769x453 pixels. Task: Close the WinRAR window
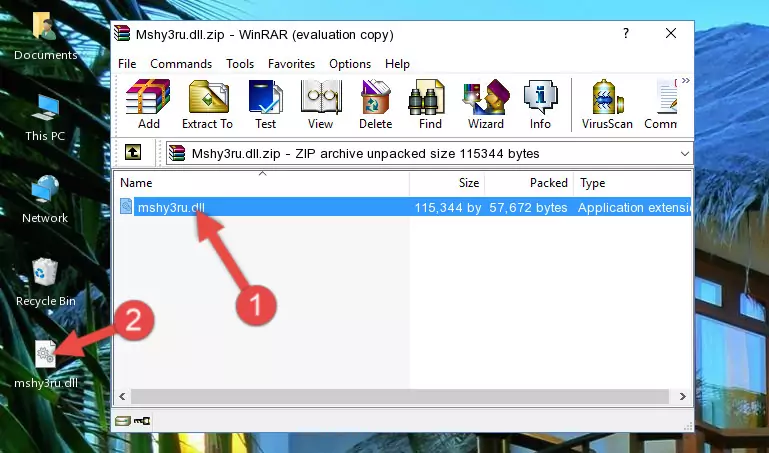click(x=671, y=33)
